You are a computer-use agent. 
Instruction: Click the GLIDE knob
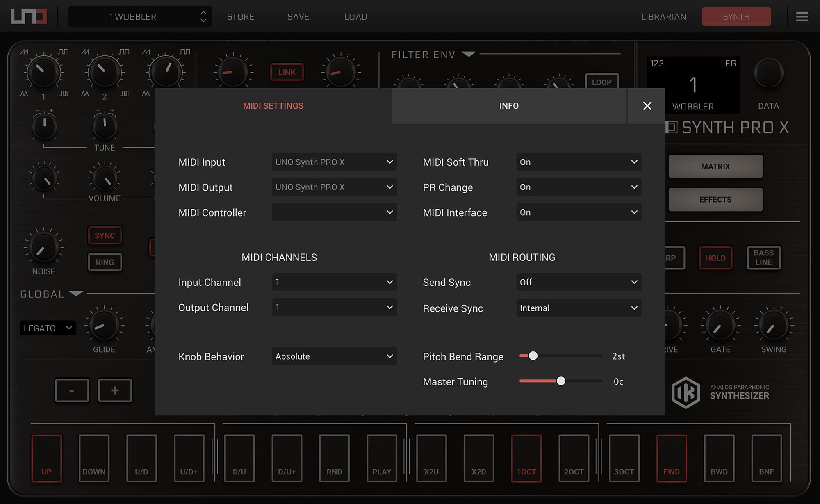104,326
